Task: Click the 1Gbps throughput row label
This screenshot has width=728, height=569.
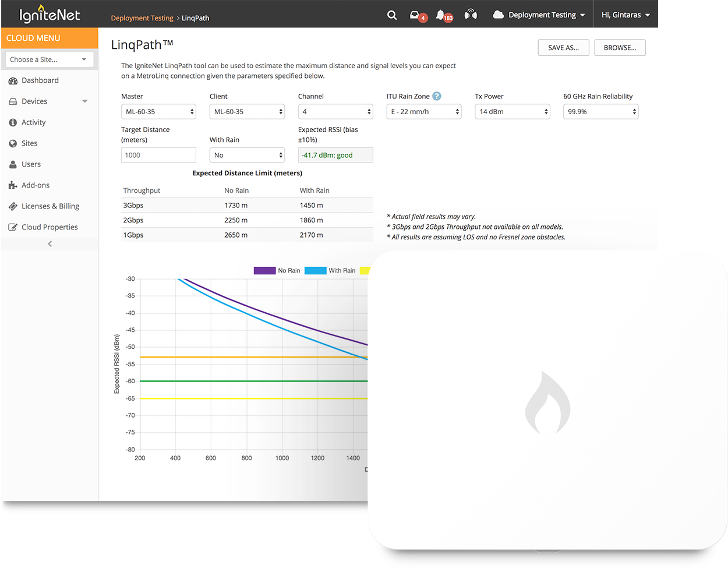Action: 133,235
